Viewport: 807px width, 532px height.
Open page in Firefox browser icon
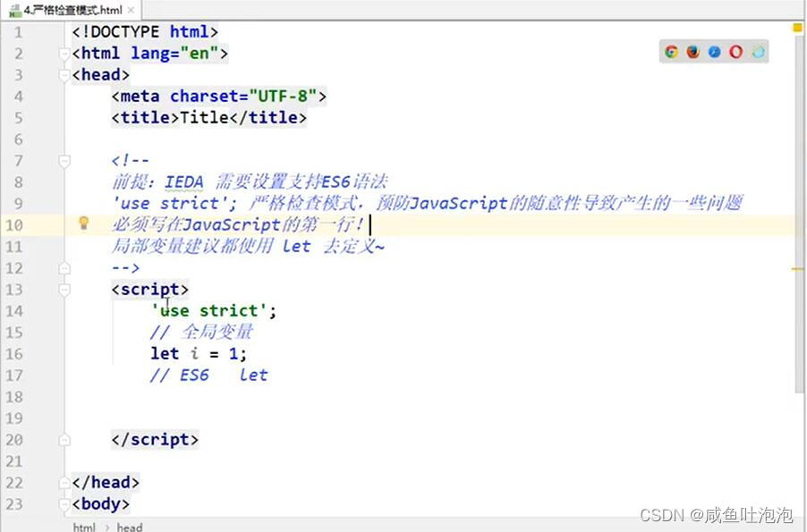click(x=692, y=52)
